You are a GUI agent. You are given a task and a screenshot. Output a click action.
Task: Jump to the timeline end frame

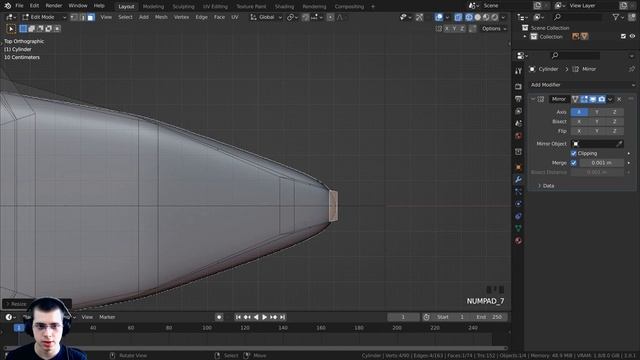282,317
